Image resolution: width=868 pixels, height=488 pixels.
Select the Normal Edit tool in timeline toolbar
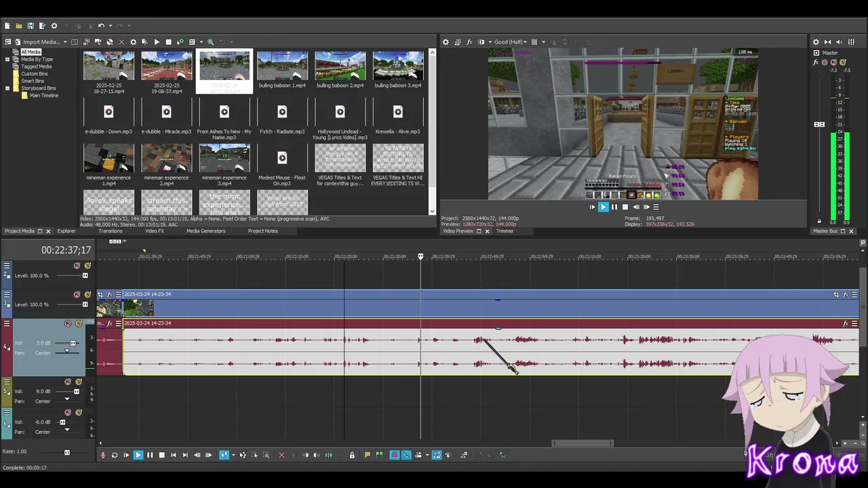pyautogui.click(x=224, y=455)
